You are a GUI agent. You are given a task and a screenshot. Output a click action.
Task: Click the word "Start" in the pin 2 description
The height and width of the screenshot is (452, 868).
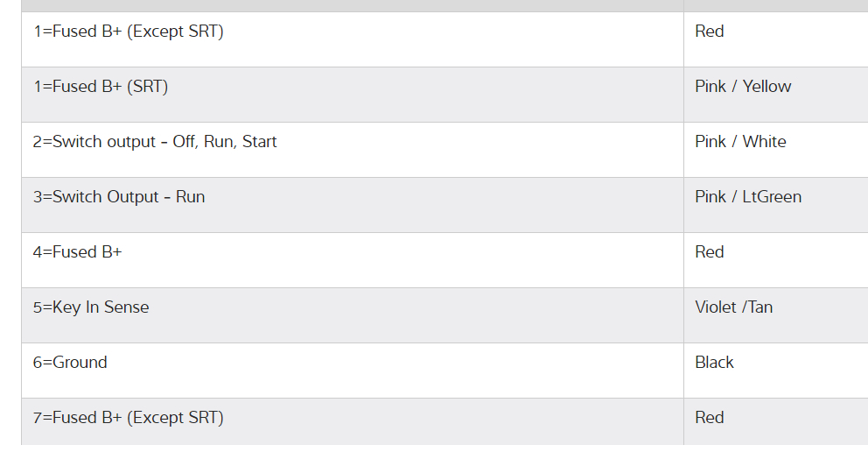[x=259, y=142]
